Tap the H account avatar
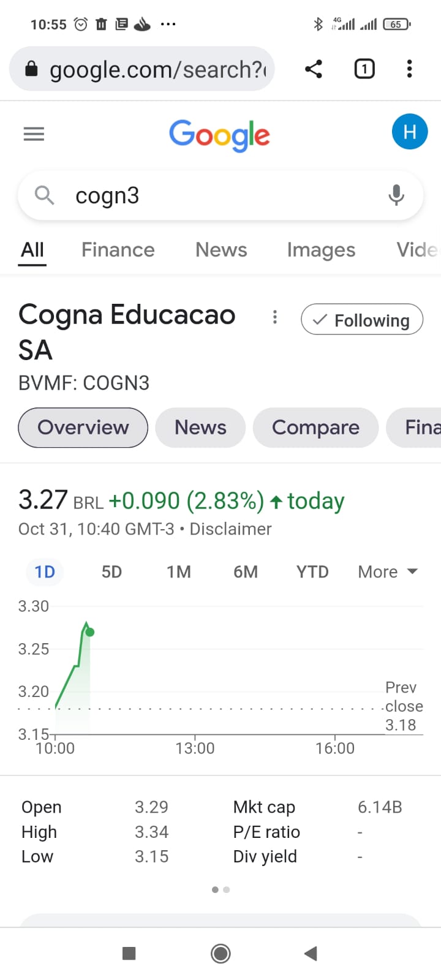Viewport: 441px width, 980px height. click(409, 132)
